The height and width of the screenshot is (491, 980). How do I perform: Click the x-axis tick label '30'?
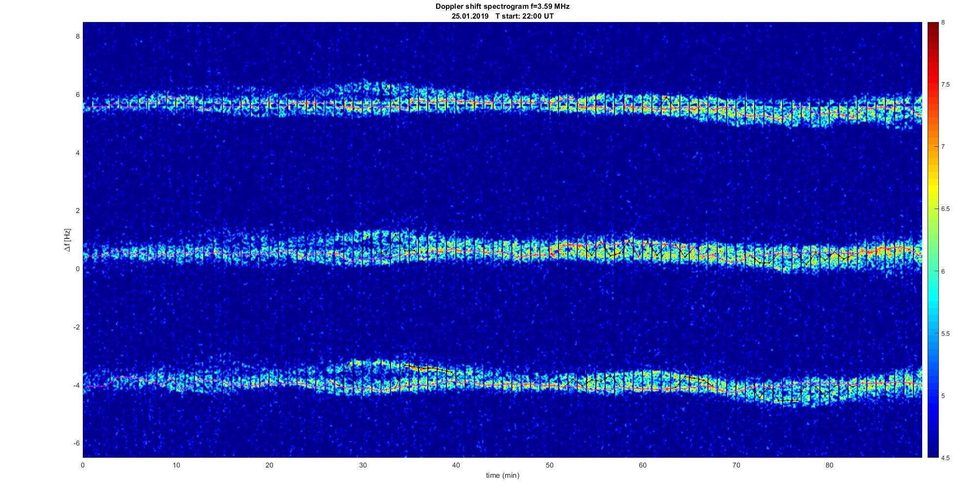pyautogui.click(x=363, y=465)
